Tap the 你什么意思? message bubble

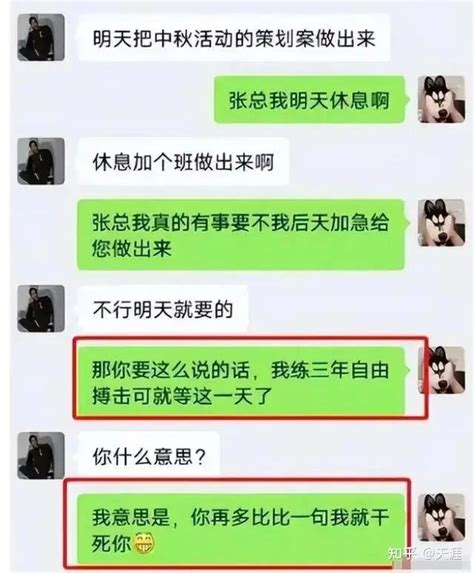(148, 456)
